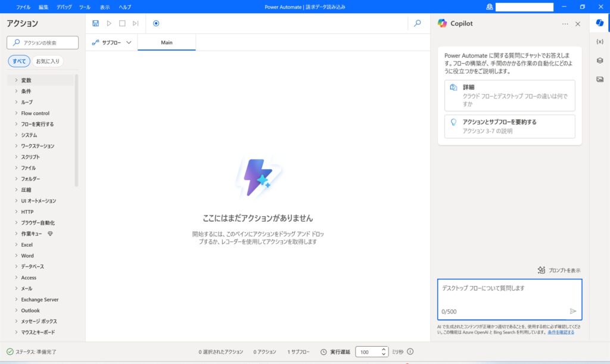This screenshot has width=610, height=364.
Task: Click the info icon beside ミリ秒
Action: coord(410,351)
